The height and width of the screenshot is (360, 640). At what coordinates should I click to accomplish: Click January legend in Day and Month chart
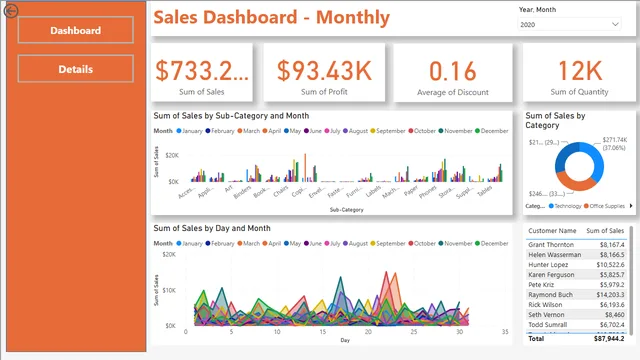coord(189,244)
